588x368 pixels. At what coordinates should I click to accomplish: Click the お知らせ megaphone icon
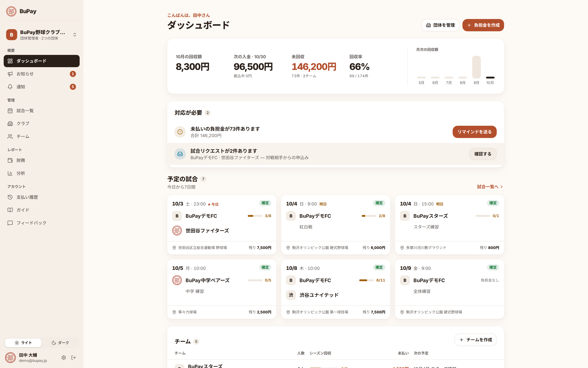click(10, 74)
